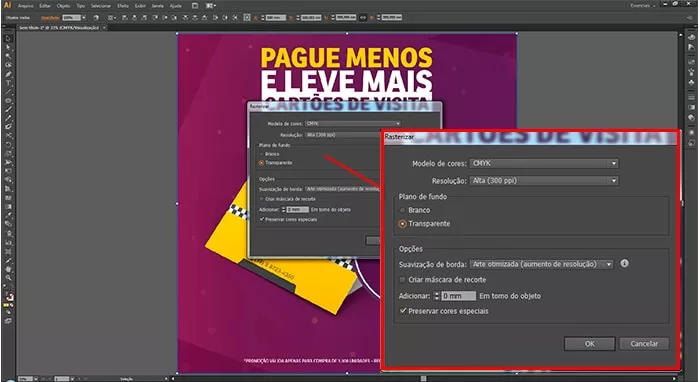The image size is (700, 382).
Task: Click the Opacidade link in control bar
Action: pos(50,18)
